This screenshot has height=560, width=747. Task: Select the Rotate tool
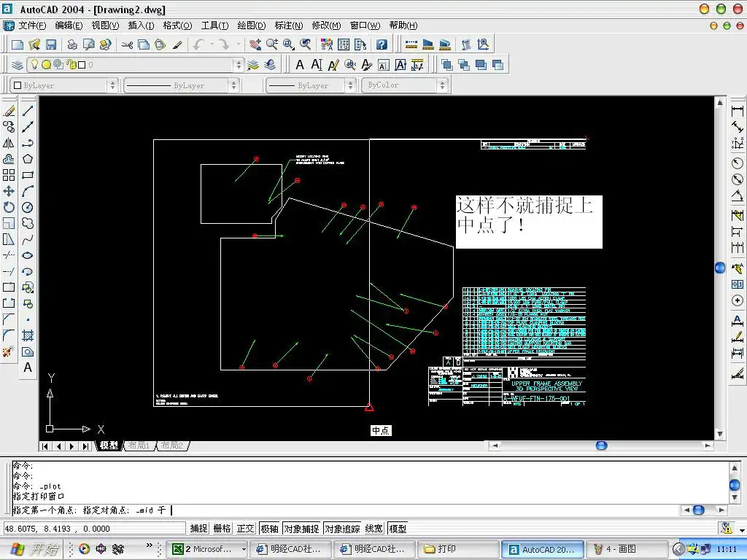pos(9,207)
